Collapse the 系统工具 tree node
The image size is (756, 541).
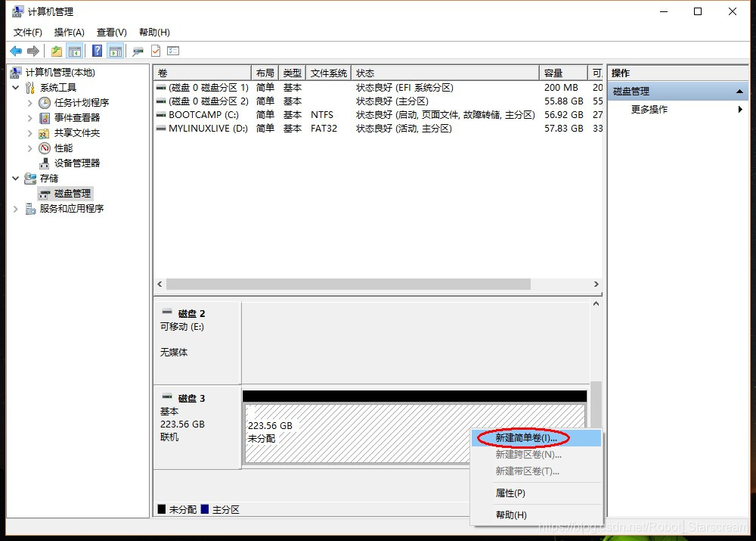15,87
